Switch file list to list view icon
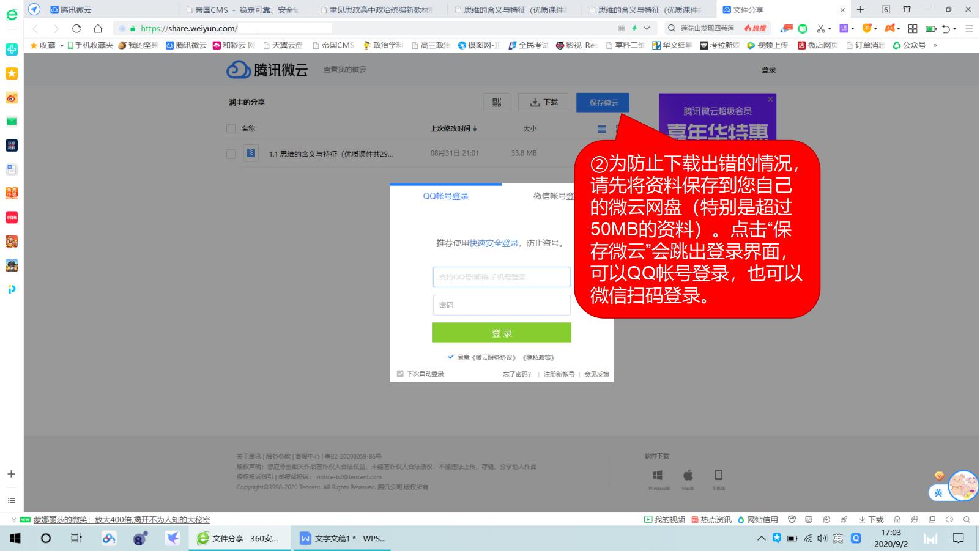The width and height of the screenshot is (980, 551). [602, 128]
